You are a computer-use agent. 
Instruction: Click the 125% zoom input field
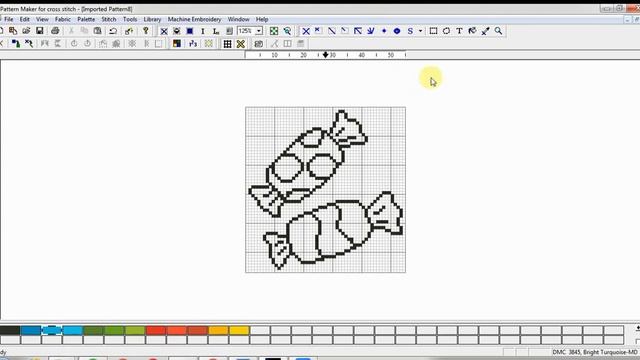tap(246, 31)
